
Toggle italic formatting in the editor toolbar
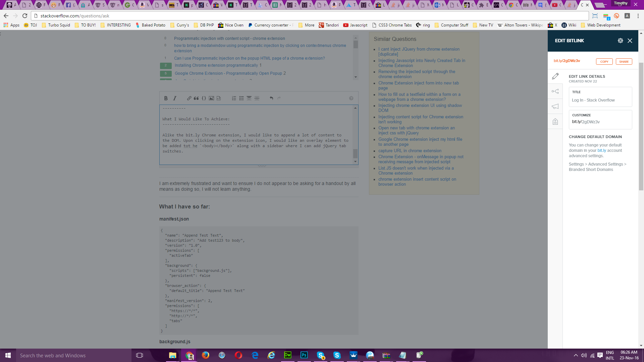(175, 98)
